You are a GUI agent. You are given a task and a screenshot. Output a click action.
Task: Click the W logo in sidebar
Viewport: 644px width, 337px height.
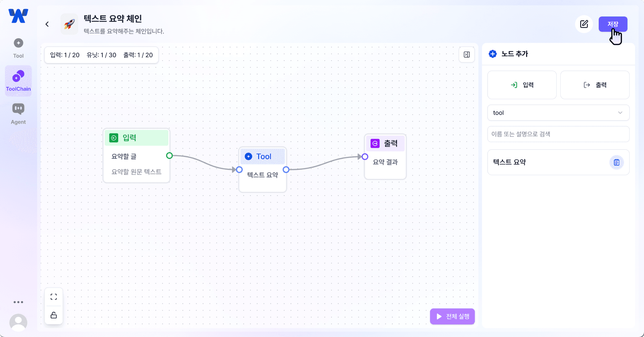tap(18, 16)
